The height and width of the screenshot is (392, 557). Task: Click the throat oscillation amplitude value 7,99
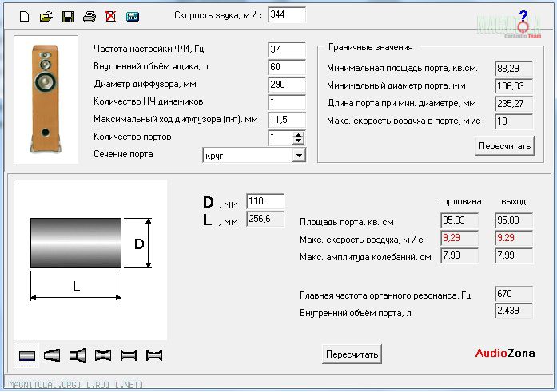[460, 255]
